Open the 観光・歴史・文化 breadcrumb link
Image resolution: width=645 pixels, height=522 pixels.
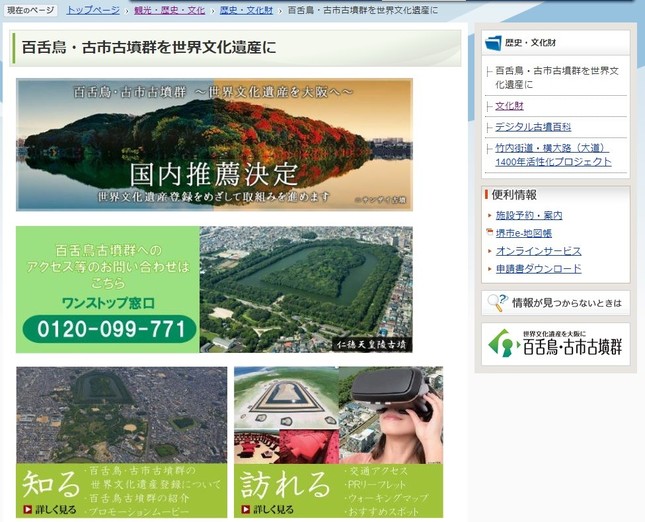click(x=169, y=10)
